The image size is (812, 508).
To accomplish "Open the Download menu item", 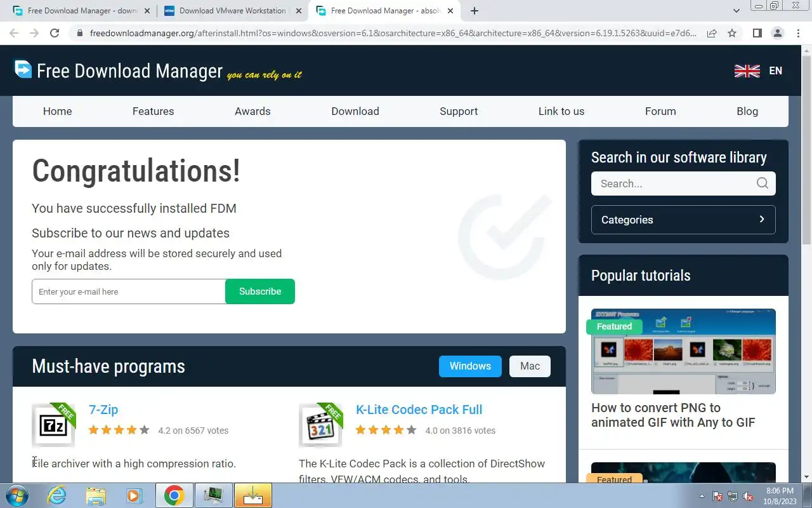I will point(355,111).
